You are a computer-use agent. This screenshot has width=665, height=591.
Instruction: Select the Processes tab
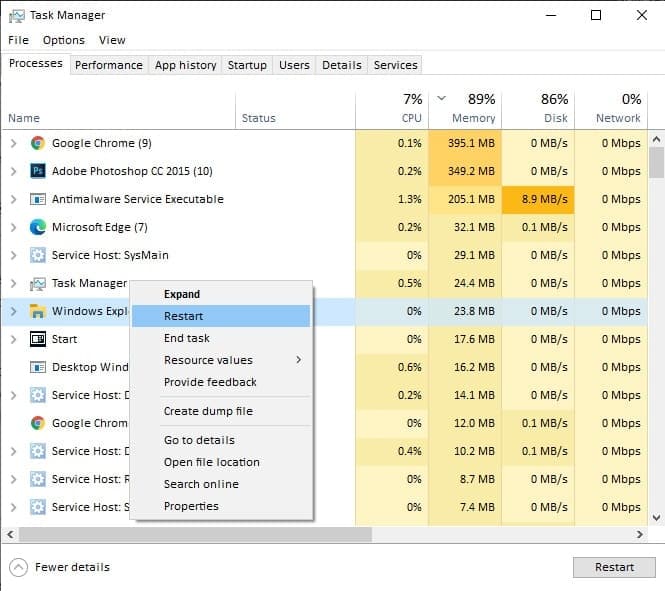[x=36, y=64]
